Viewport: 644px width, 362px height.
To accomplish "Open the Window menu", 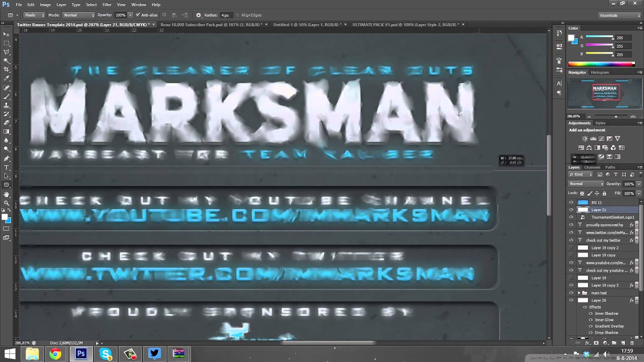I will click(139, 5).
